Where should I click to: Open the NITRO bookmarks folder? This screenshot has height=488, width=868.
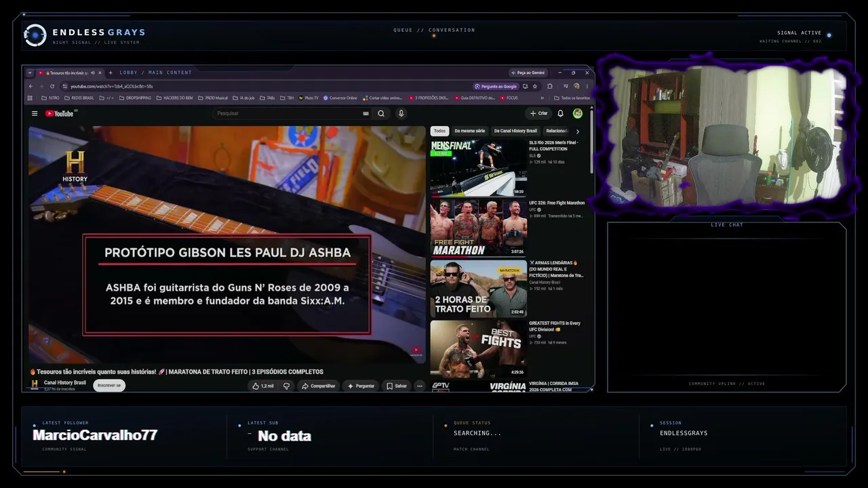click(x=50, y=98)
